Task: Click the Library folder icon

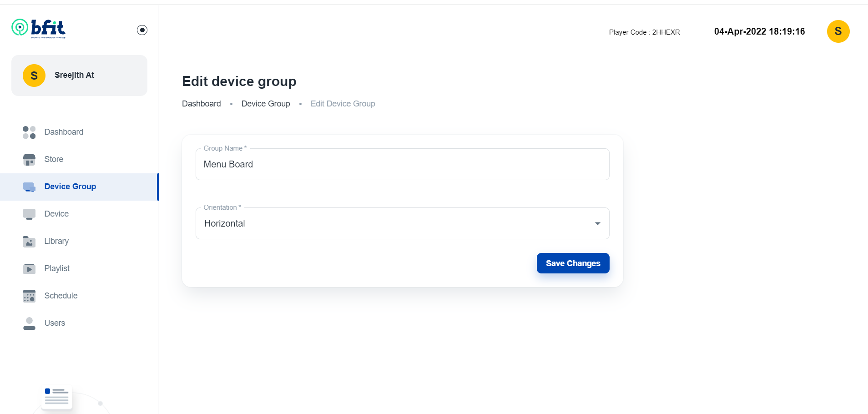Action: [x=29, y=242]
